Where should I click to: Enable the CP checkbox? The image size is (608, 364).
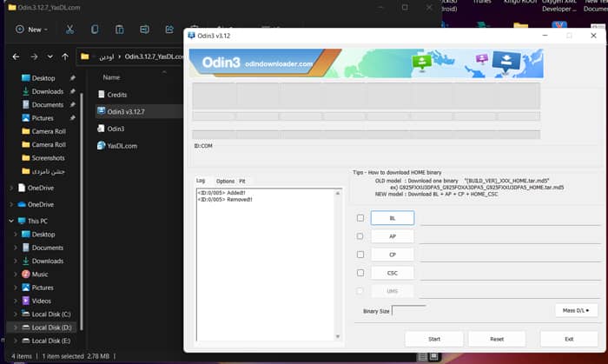pyautogui.click(x=360, y=255)
